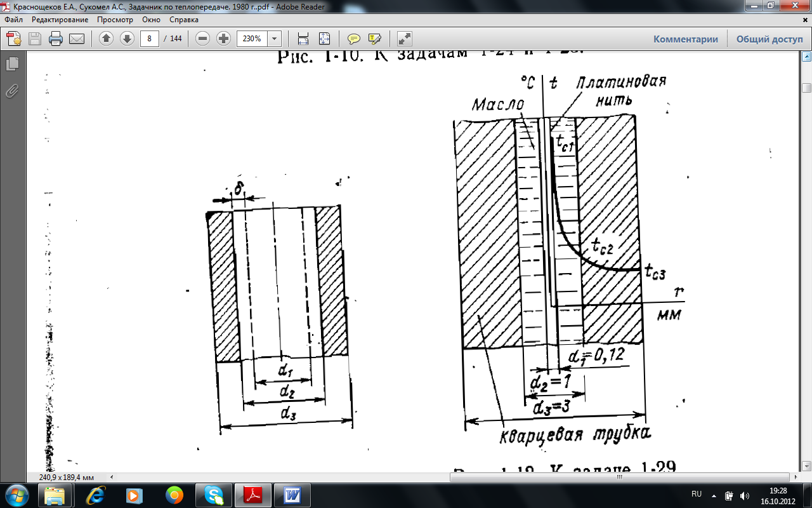Add a sticky note comment icon
The height and width of the screenshot is (508, 812).
pyautogui.click(x=354, y=39)
